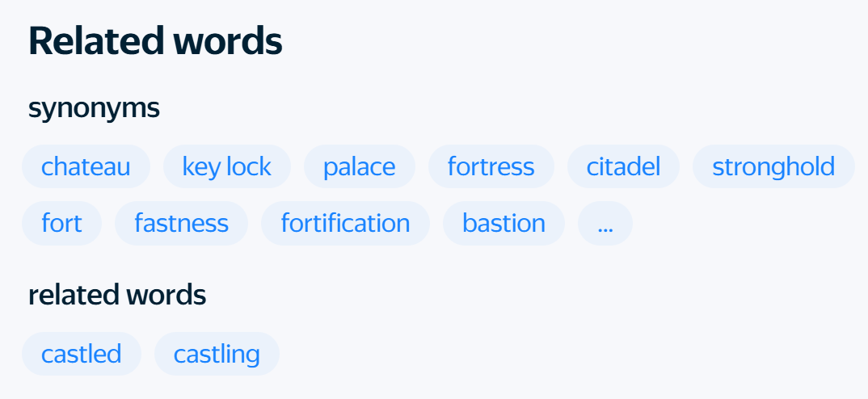Click the 'Related words' main heading
This screenshot has height=399, width=868.
click(155, 41)
